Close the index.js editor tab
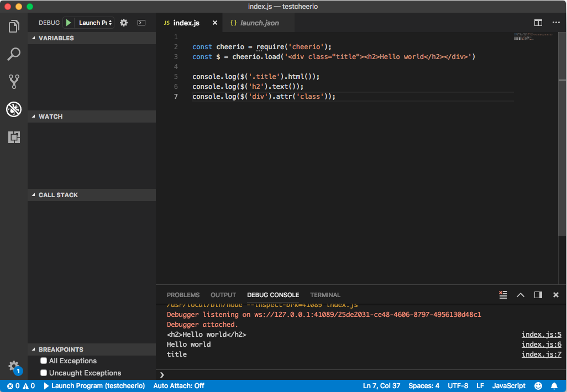The image size is (567, 392). click(x=215, y=23)
